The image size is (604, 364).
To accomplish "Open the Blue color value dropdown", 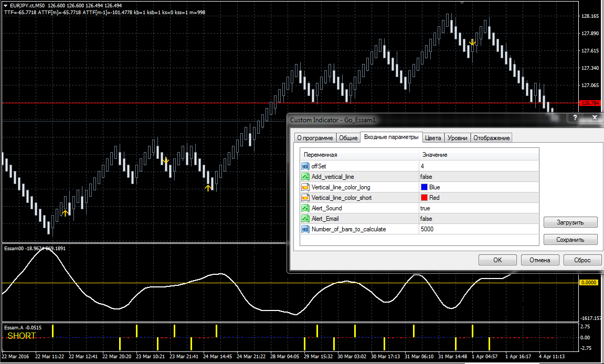I will click(479, 187).
